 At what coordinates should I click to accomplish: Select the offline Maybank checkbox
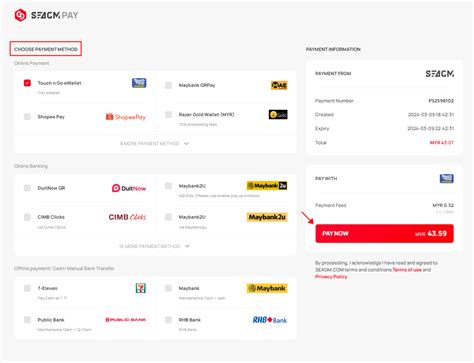pos(168,288)
